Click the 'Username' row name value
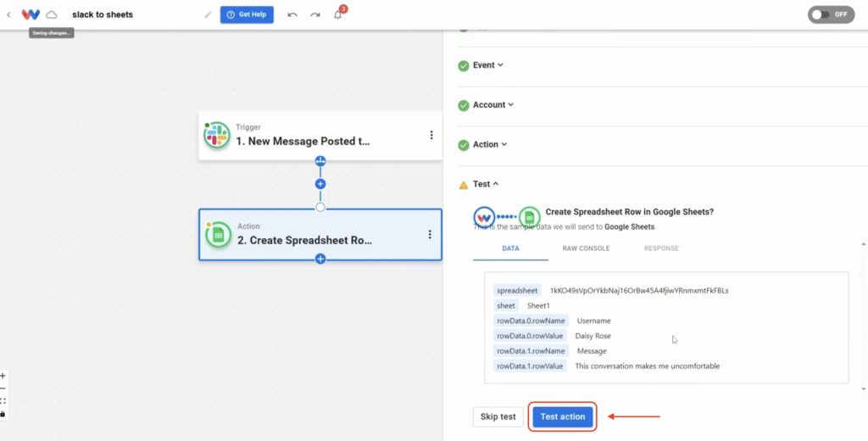 point(593,321)
